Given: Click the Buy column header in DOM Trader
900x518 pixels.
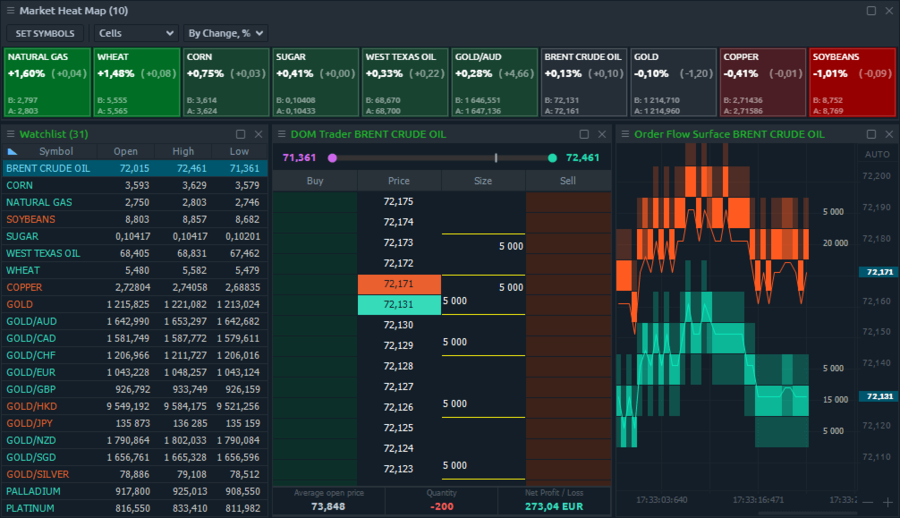Looking at the screenshot, I should [x=314, y=181].
